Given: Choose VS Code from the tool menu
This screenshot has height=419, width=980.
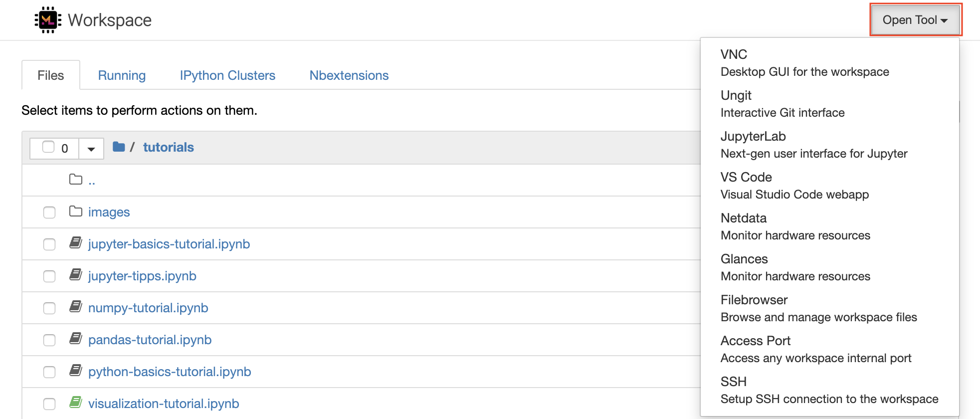Looking at the screenshot, I should point(746,178).
